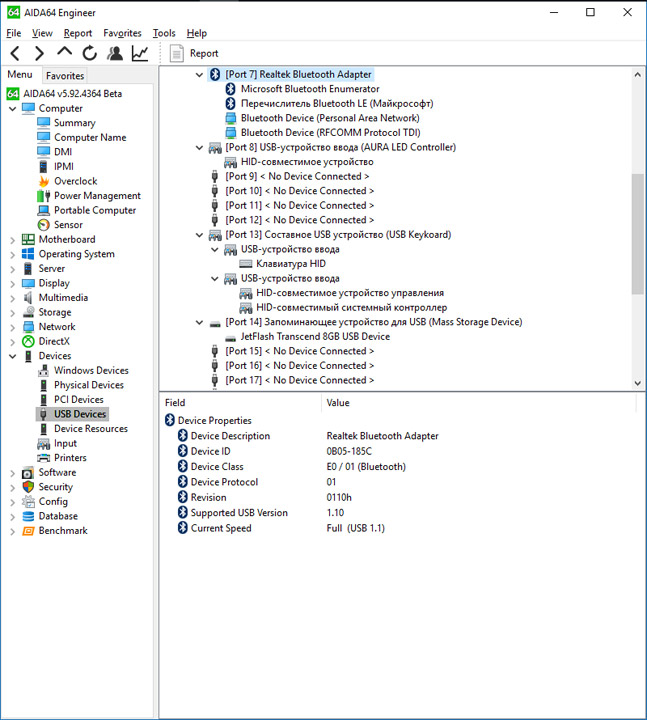This screenshot has width=647, height=720.
Task: Collapse the Port 7 Realtek Bluetooth Adapter node
Action: click(x=199, y=74)
